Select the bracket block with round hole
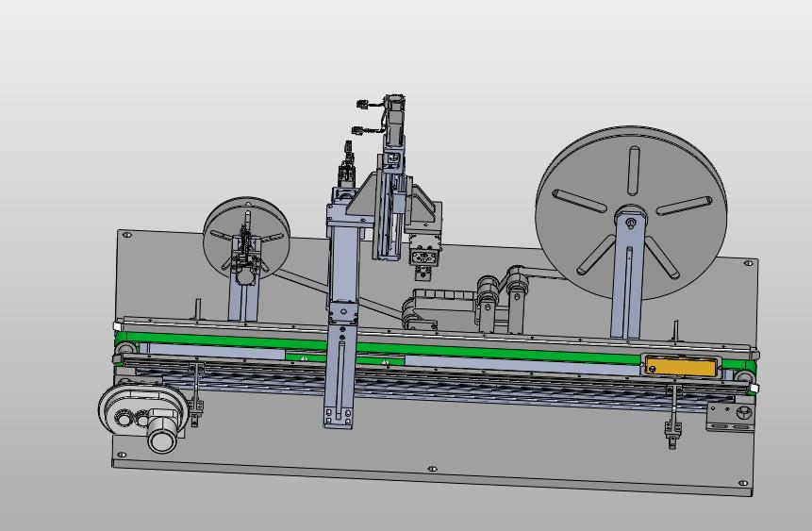The width and height of the screenshot is (812, 531). [x=730, y=417]
